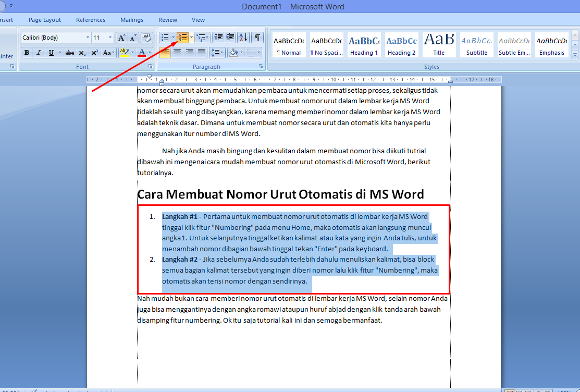Click the bold text "Langkah #2"

(180, 260)
